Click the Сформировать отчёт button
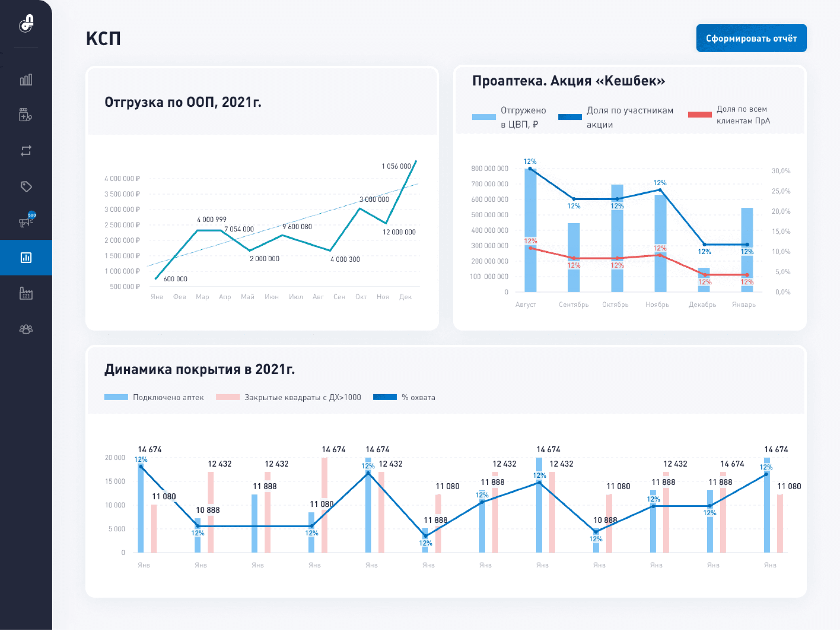This screenshot has width=840, height=630. coord(751,38)
